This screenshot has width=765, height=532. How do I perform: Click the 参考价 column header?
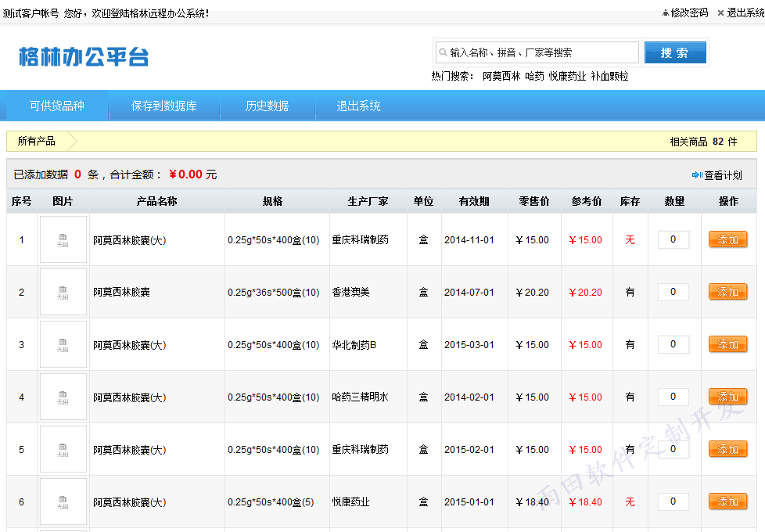pyautogui.click(x=587, y=201)
